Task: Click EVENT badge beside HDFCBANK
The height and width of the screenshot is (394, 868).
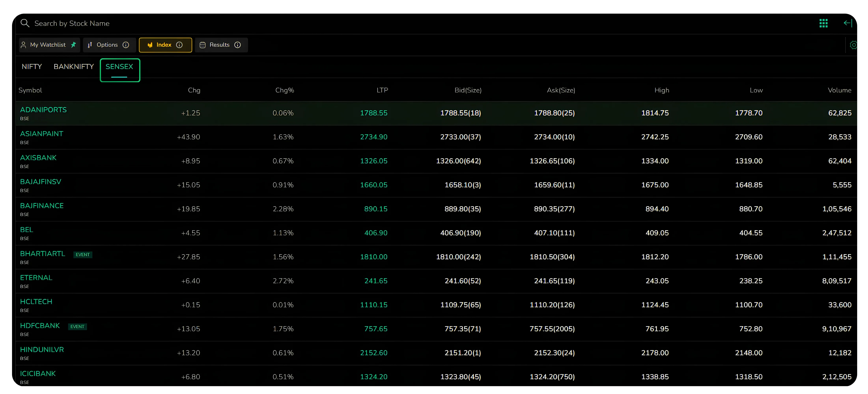Action: [x=77, y=326]
